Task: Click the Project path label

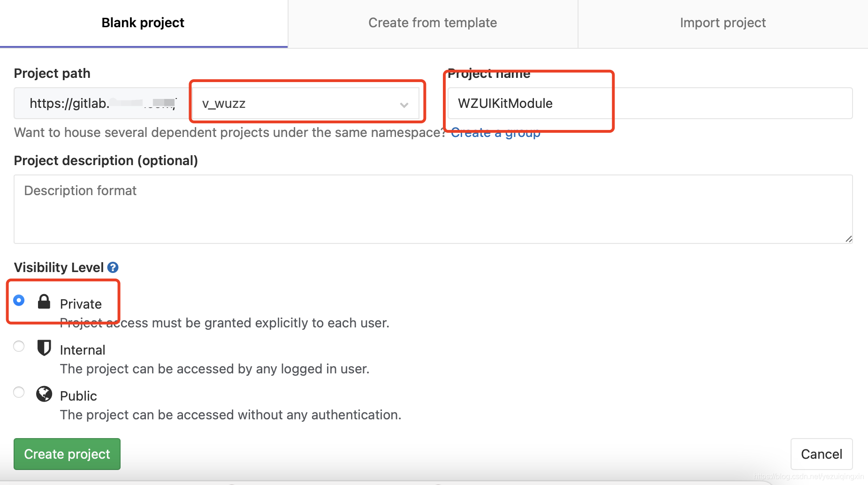Action: 52,74
